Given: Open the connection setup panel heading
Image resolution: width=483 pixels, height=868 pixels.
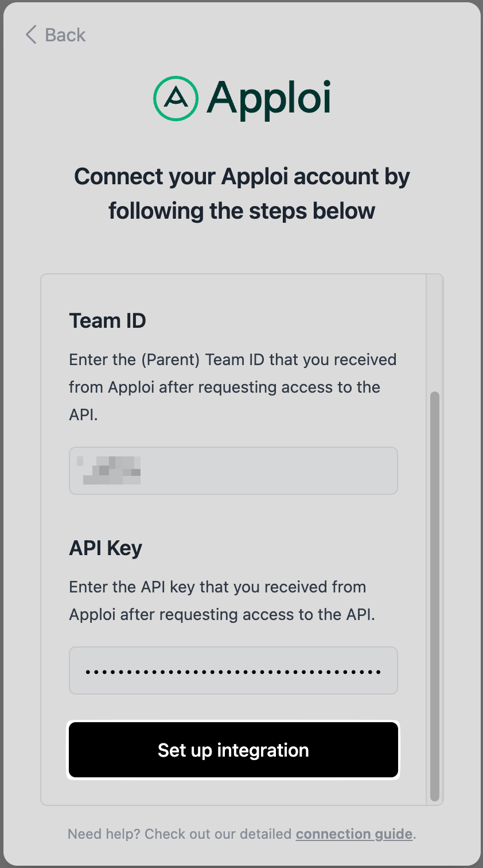Looking at the screenshot, I should tap(241, 193).
